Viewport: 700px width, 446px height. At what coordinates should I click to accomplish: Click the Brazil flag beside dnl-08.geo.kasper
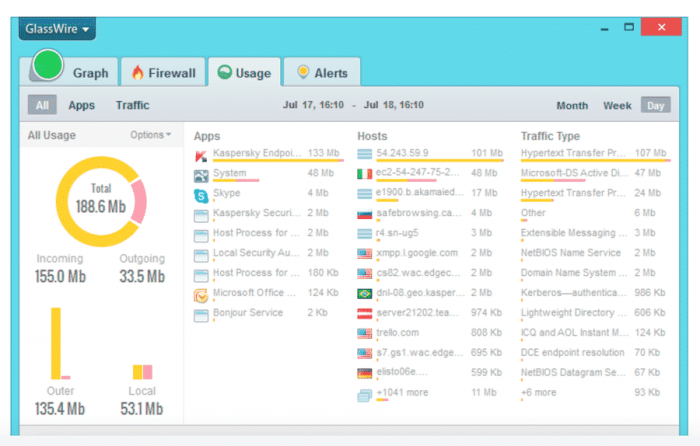click(365, 294)
